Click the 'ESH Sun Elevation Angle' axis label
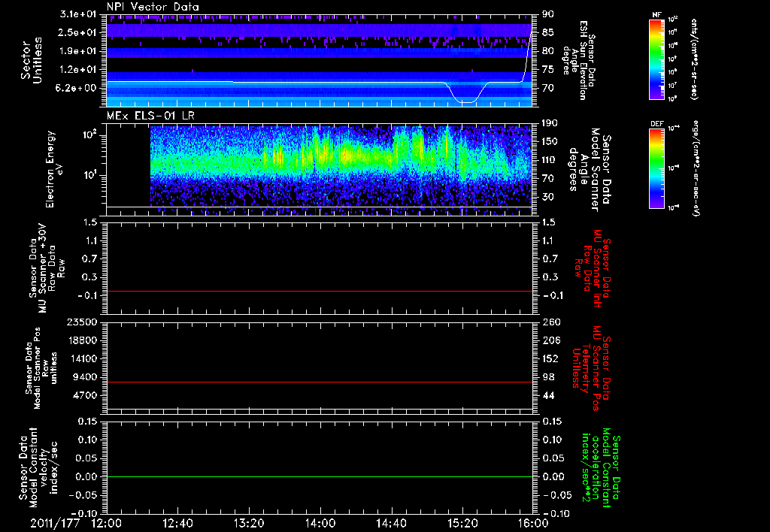The width and height of the screenshot is (770, 532). (579, 60)
